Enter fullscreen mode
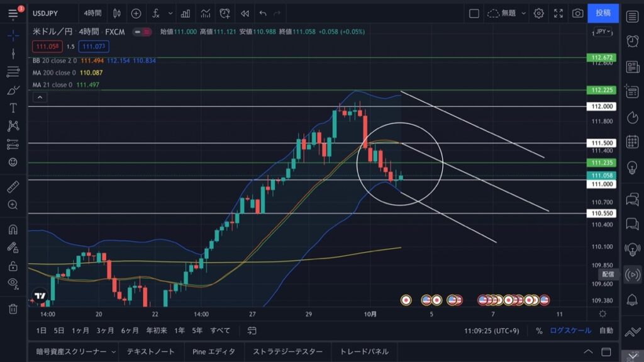 [558, 14]
